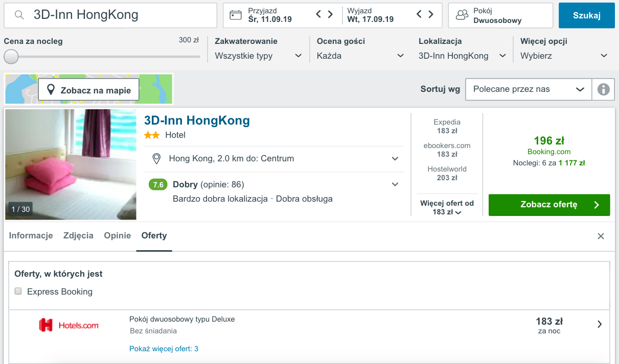
Task: Click the info icon beside sort dropdown
Action: pos(604,89)
